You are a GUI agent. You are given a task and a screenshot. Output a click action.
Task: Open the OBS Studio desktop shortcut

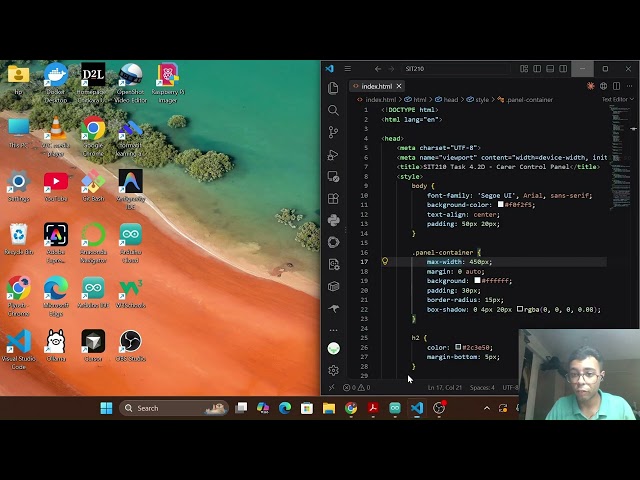131,345
